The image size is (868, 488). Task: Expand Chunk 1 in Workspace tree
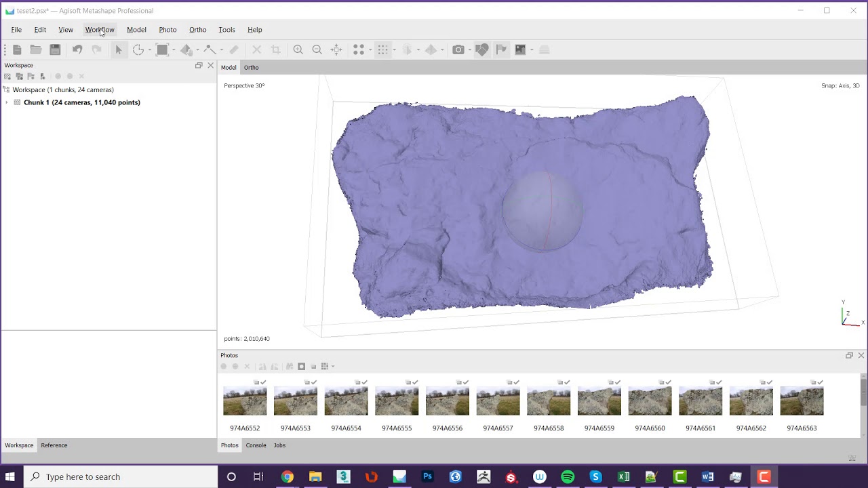click(x=7, y=102)
